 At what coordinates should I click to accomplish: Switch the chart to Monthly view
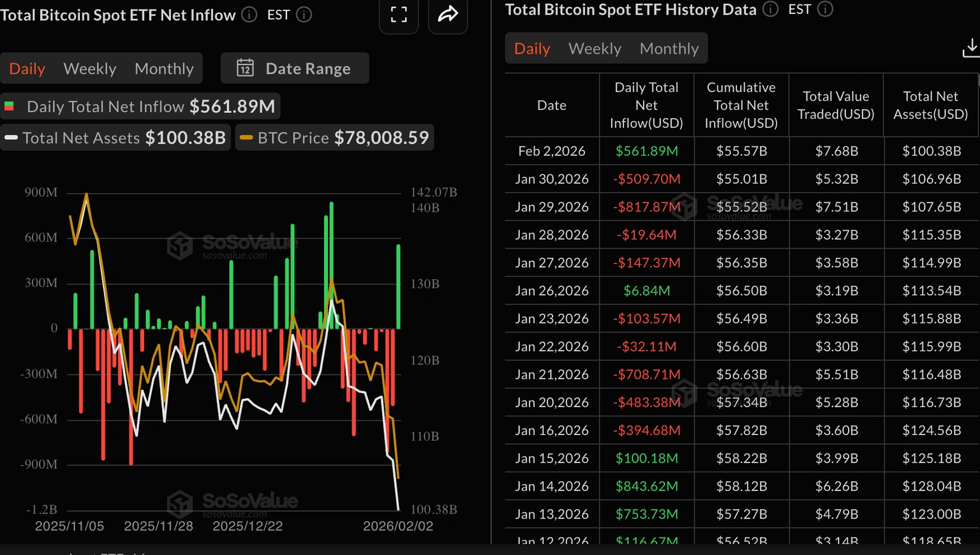[x=164, y=68]
